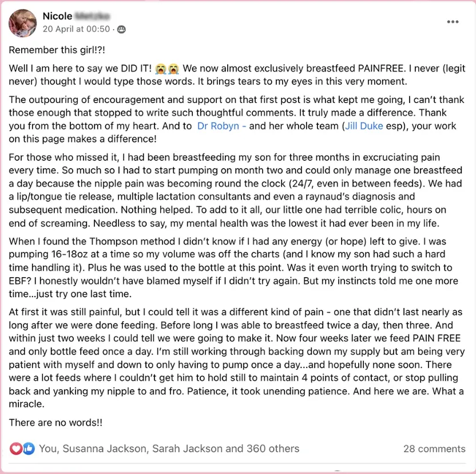Click Susanna Jackson in the reactions list
The width and height of the screenshot is (476, 474).
pyautogui.click(x=105, y=448)
